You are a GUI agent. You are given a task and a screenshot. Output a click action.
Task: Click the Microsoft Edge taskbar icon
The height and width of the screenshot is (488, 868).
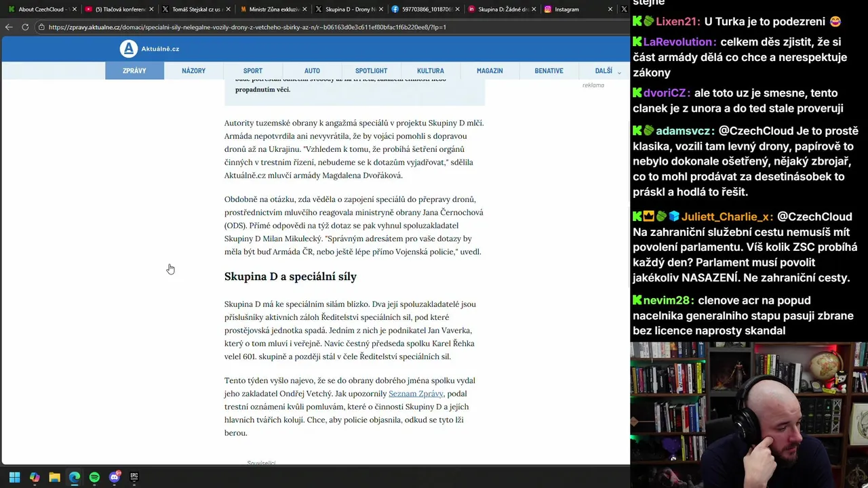[x=75, y=477]
